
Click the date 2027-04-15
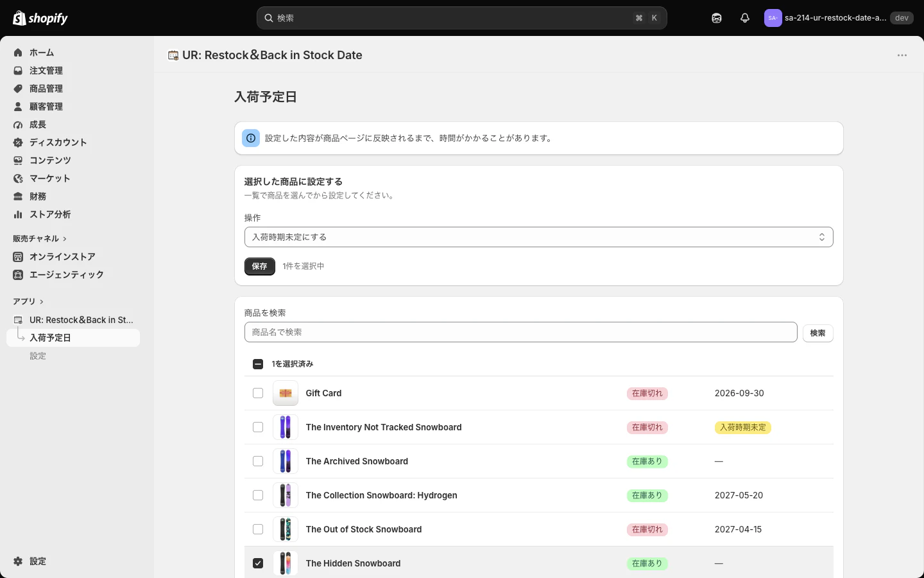[739, 529]
